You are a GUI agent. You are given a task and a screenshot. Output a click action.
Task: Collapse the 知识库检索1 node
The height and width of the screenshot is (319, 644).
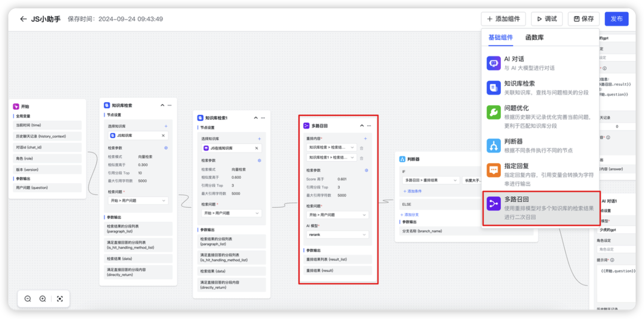click(x=256, y=118)
